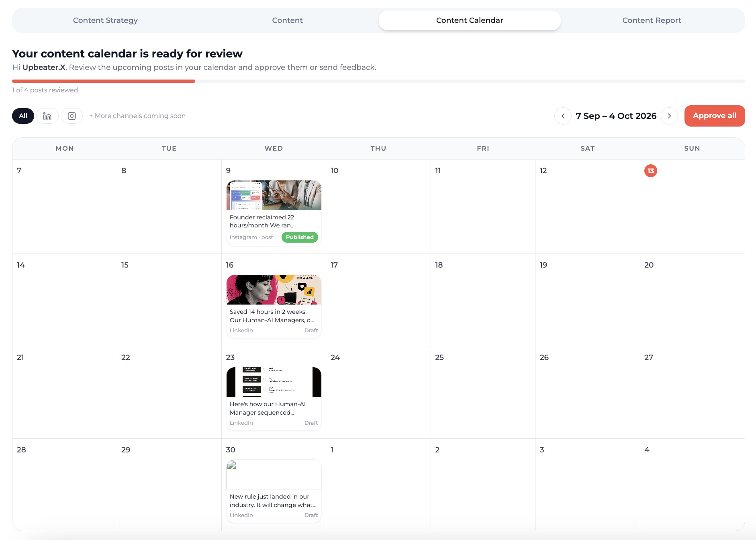Click the Draft status on the 23rd post
The image size is (756, 540).
[311, 423]
